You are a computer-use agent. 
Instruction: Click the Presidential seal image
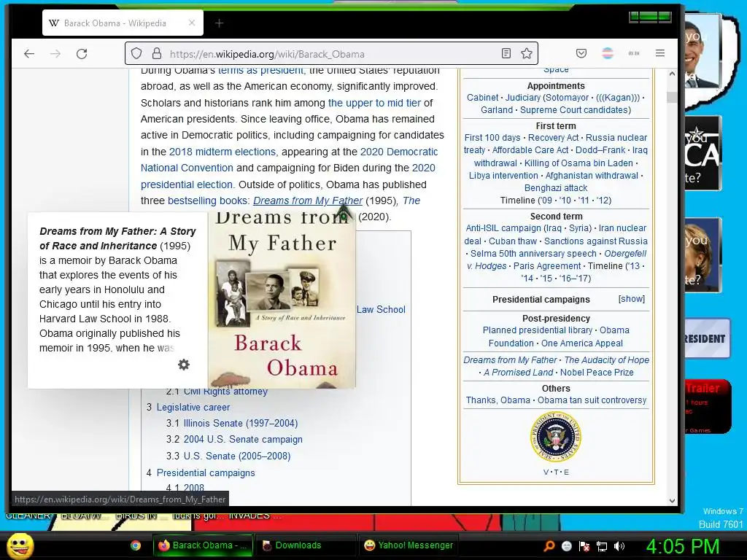tap(555, 437)
